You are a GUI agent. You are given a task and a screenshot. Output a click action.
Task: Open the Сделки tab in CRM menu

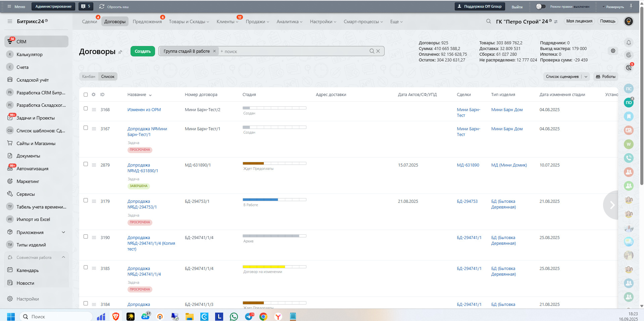[x=89, y=22]
